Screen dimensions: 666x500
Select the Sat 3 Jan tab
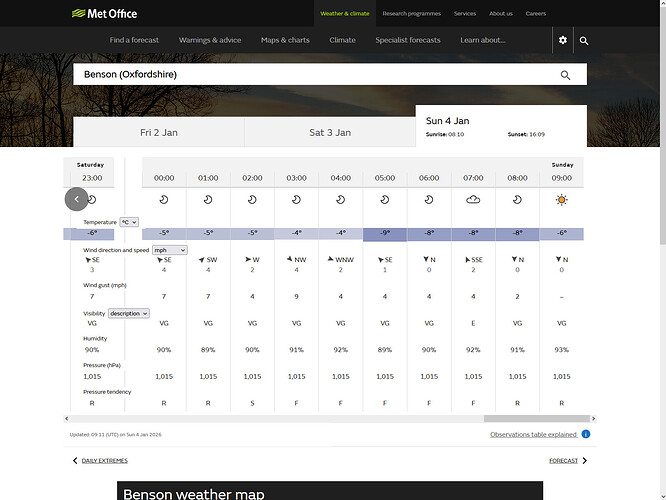[330, 132]
